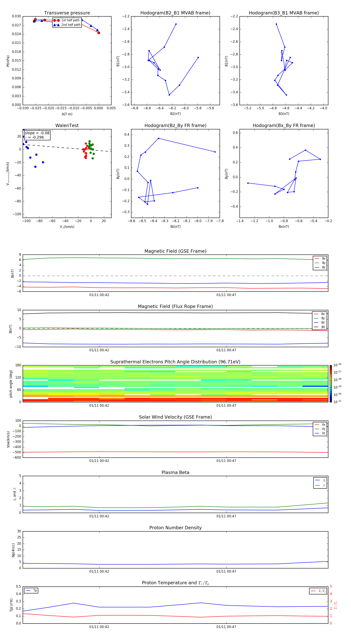This screenshot has width=351, height=644.
Task: Click the pitch angle colorbar scale
Action: tap(331, 384)
